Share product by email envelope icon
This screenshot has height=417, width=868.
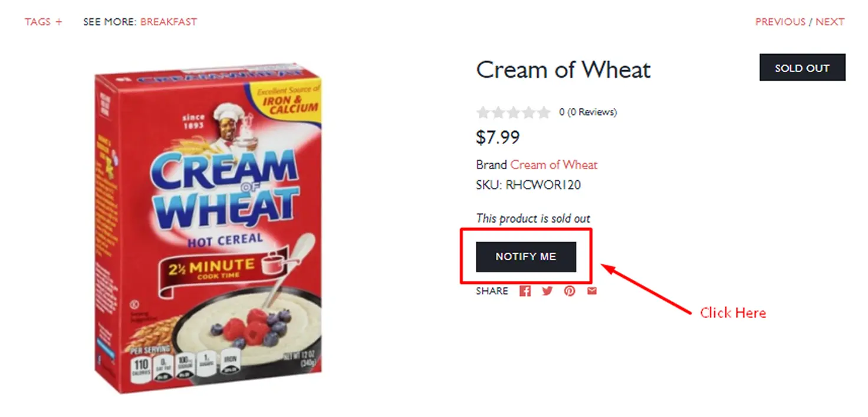[x=591, y=291]
